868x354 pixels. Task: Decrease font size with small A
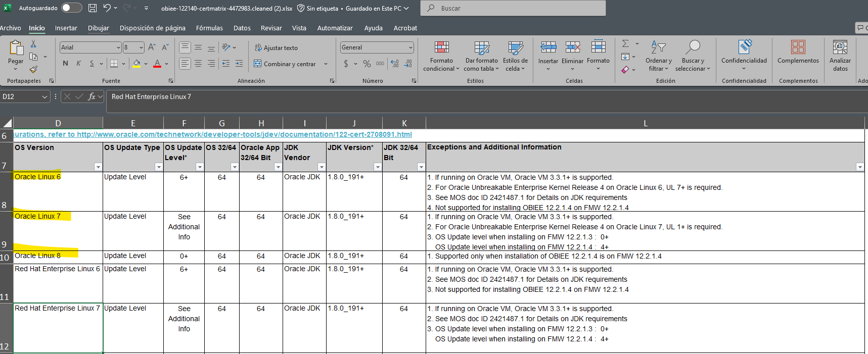coord(165,47)
